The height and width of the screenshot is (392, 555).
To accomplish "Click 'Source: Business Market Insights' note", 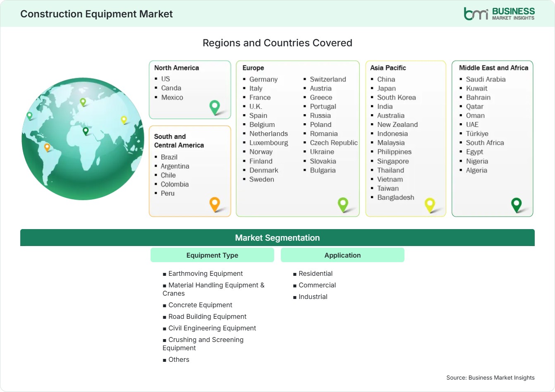I will (490, 378).
